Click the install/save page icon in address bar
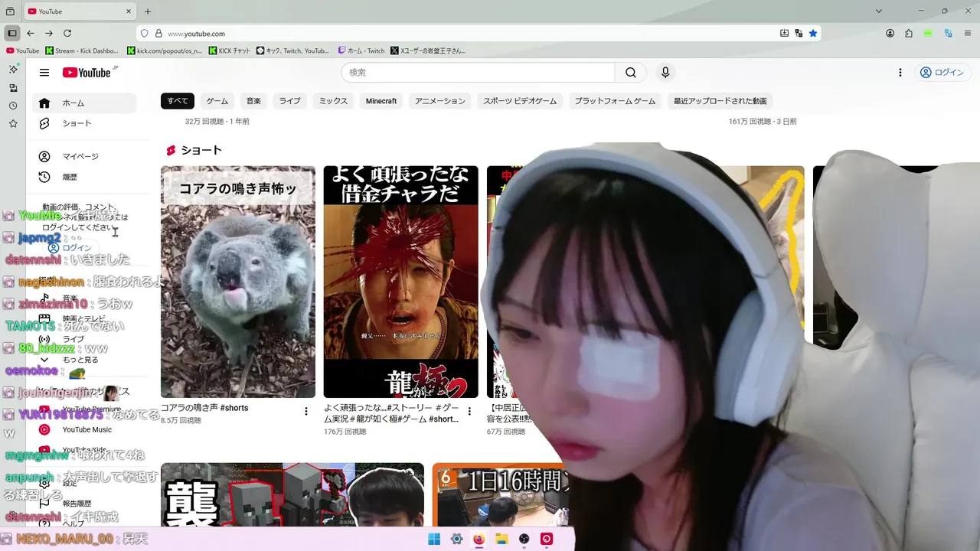 pyautogui.click(x=784, y=34)
